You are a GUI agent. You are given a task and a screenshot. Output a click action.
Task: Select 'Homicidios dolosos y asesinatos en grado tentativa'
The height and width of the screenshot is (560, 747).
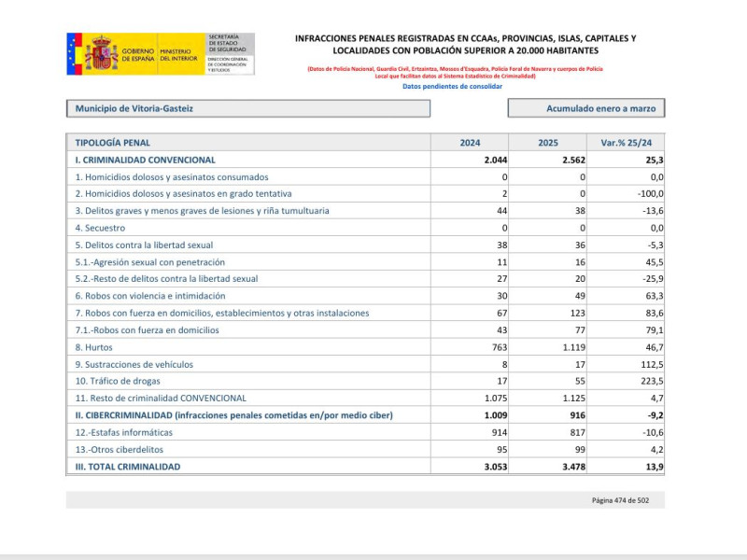point(183,194)
